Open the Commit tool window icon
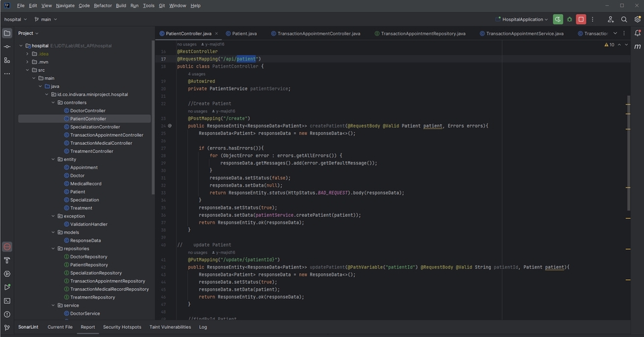644x337 pixels. click(7, 46)
